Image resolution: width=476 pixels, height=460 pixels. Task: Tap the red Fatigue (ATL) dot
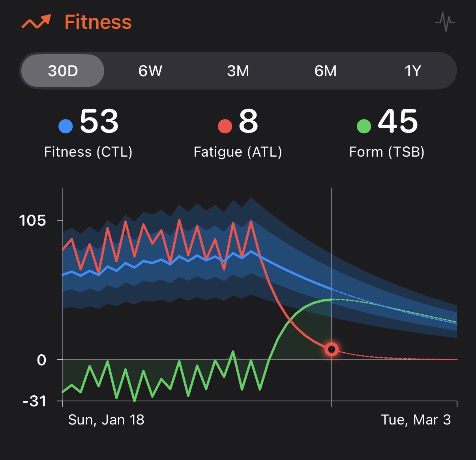pyautogui.click(x=225, y=126)
